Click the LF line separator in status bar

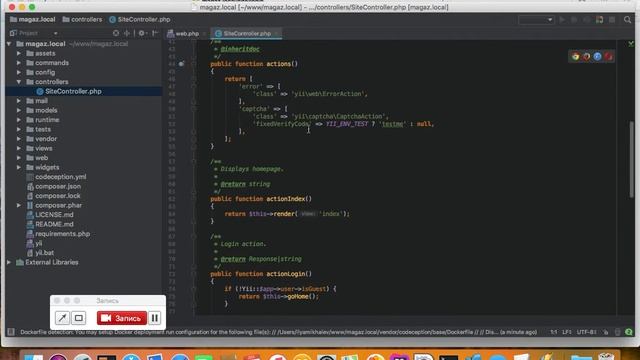tap(567, 332)
